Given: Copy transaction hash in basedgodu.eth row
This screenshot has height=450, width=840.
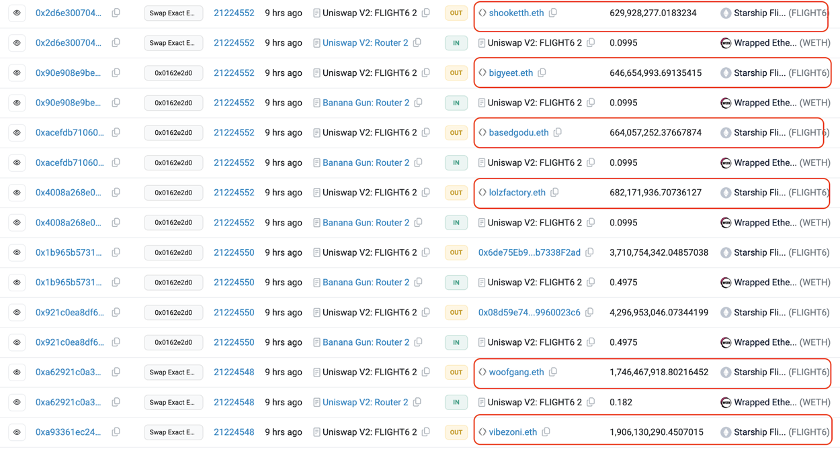Looking at the screenshot, I should pos(116,133).
